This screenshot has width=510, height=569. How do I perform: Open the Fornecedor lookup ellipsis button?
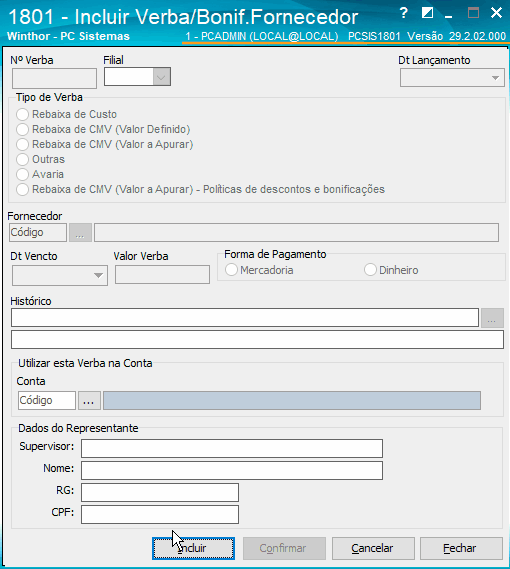point(80,233)
